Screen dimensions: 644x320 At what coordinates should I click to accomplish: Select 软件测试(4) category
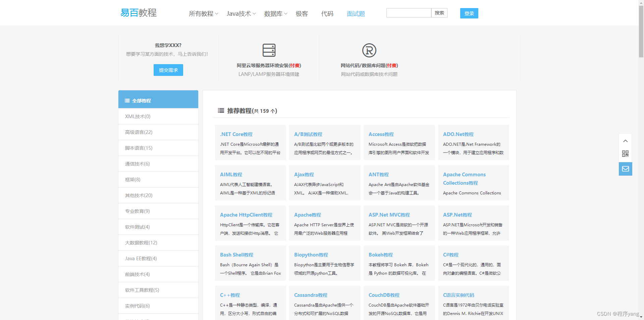[x=158, y=227]
